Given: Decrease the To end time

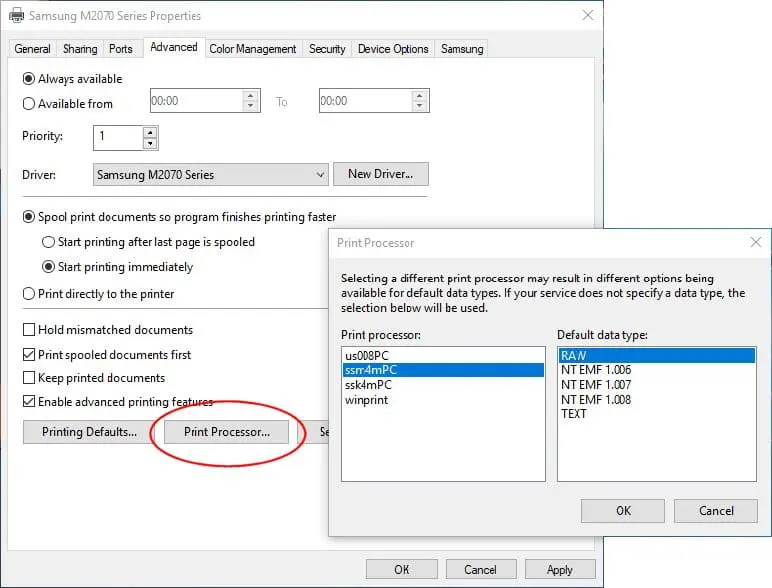Looking at the screenshot, I should (x=419, y=106).
